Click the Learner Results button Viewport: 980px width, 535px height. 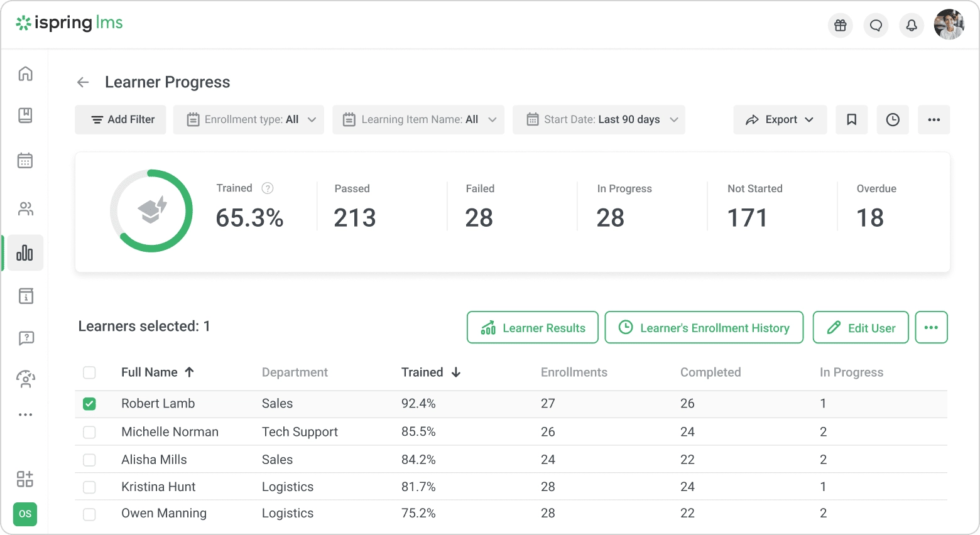pyautogui.click(x=533, y=328)
